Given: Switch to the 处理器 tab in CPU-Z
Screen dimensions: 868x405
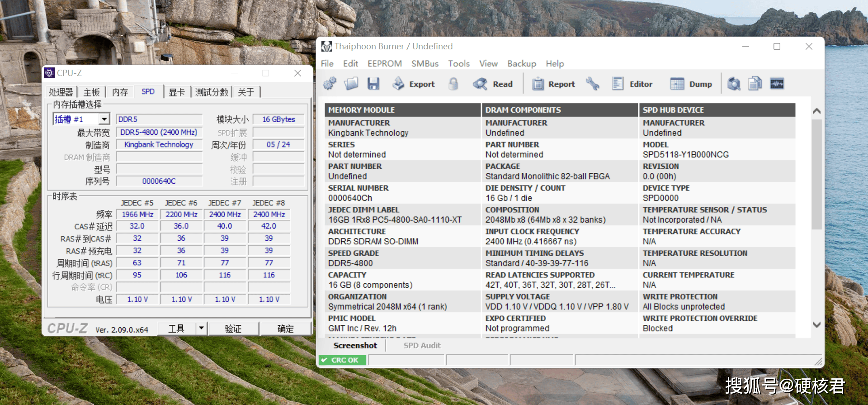Looking at the screenshot, I should 61,92.
